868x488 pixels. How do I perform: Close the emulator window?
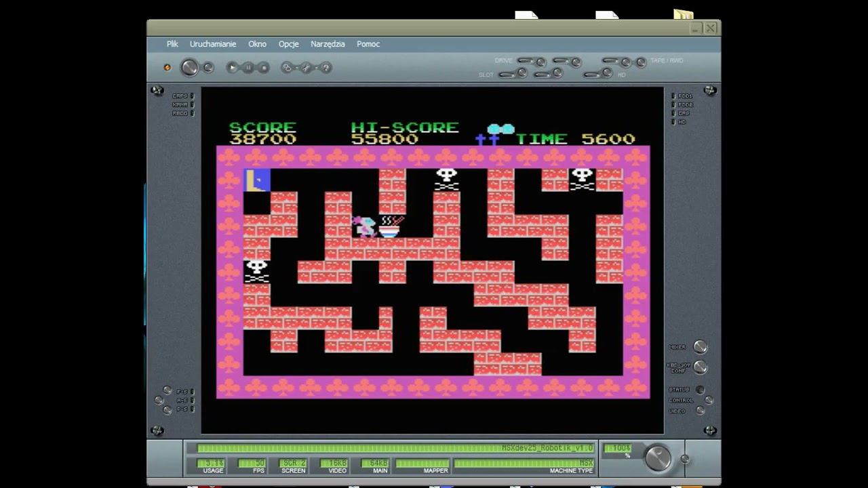tap(710, 28)
